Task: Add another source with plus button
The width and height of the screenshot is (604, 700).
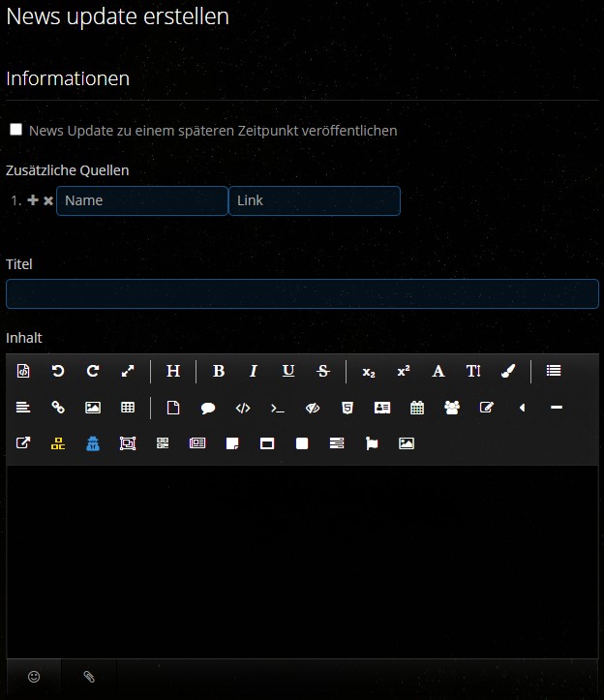Action: (x=33, y=200)
